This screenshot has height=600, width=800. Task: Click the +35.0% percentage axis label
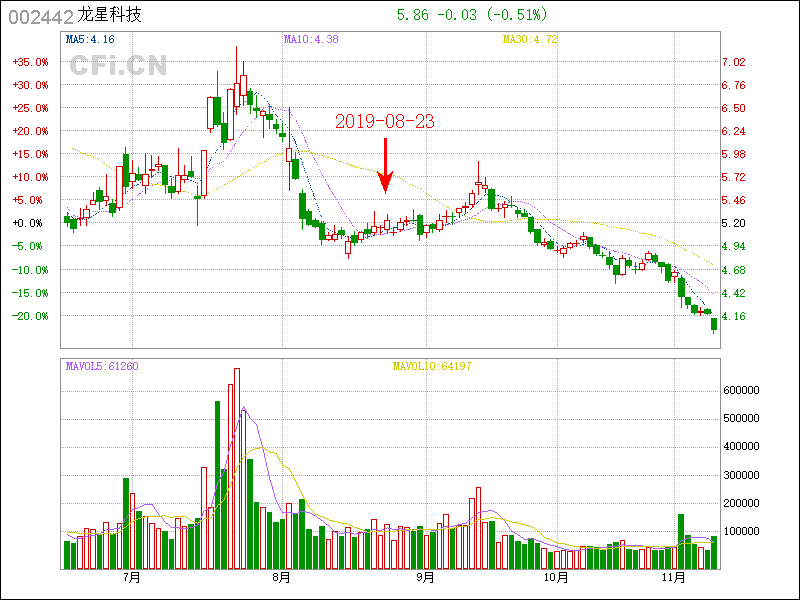point(30,62)
